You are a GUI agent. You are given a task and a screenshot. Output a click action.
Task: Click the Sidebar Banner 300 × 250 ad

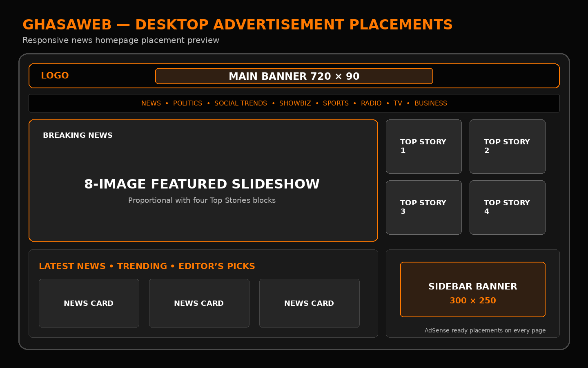coord(473,289)
